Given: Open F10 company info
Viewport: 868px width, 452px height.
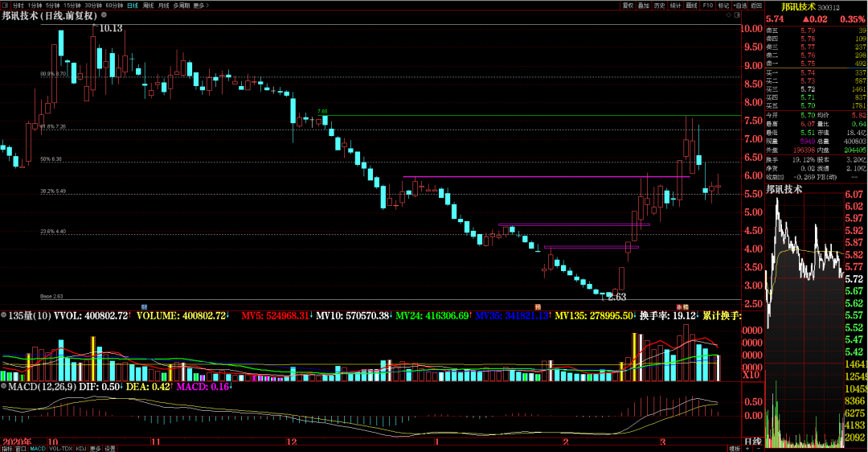Looking at the screenshot, I should [708, 5].
